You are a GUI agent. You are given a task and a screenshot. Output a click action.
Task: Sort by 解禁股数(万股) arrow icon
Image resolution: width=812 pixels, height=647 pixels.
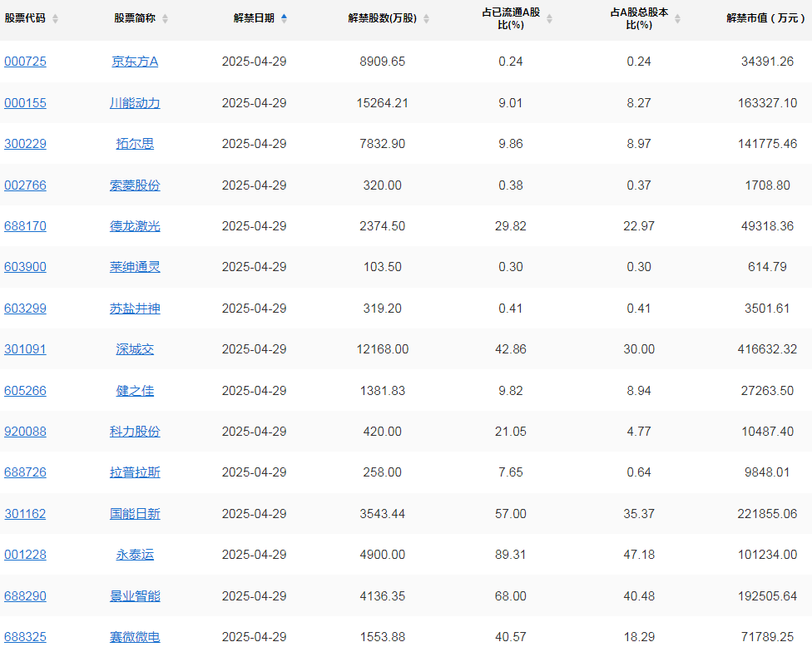426,19
